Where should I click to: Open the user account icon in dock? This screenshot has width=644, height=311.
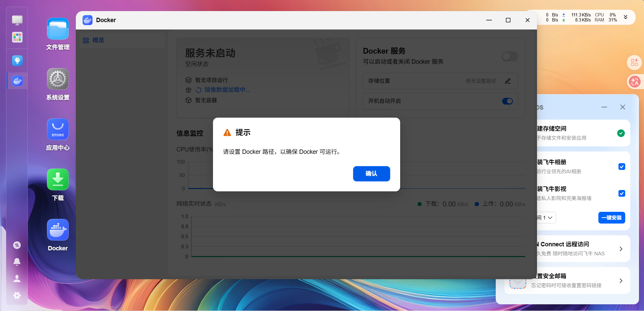click(17, 278)
